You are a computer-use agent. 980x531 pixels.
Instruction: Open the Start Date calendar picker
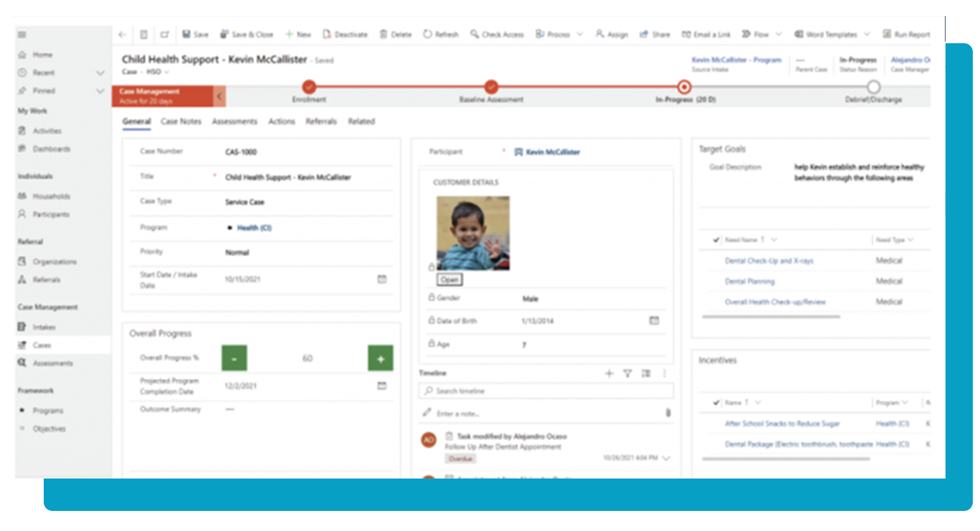pos(382,279)
